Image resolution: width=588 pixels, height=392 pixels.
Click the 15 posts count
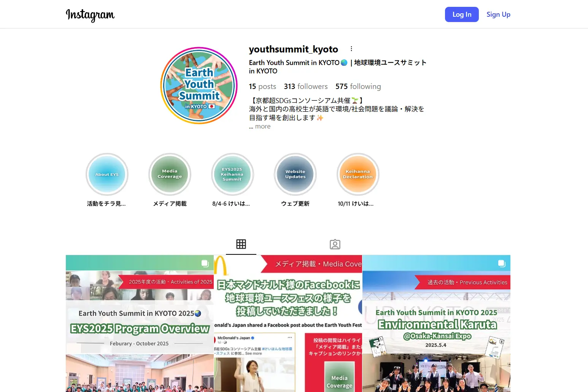[x=262, y=87]
